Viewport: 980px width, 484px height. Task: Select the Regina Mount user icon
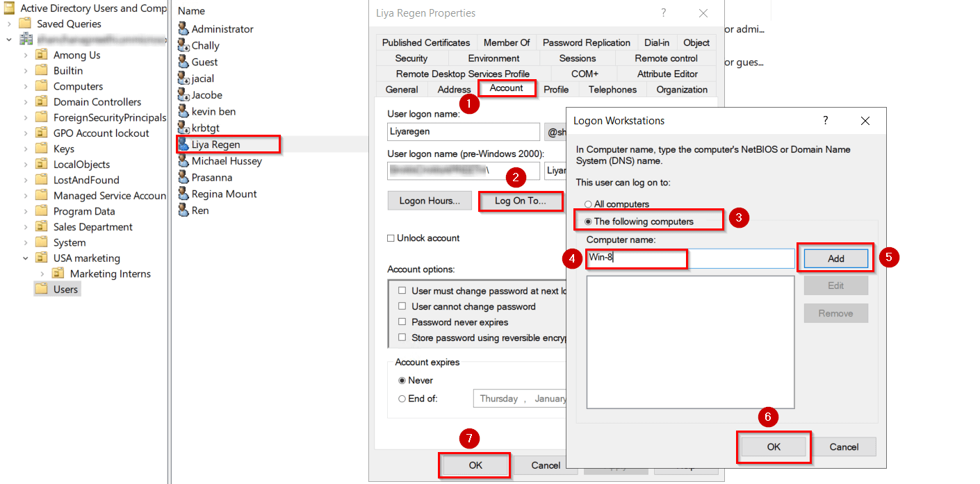[183, 194]
